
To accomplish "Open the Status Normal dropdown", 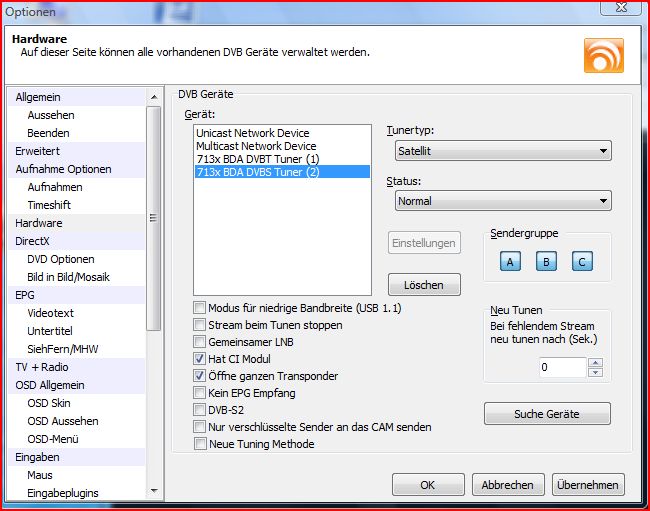I will (503, 201).
